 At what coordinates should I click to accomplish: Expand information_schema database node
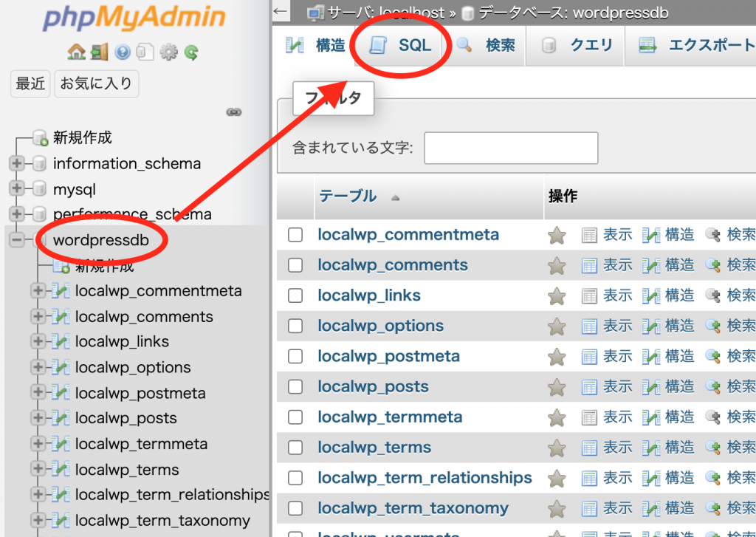point(17,163)
